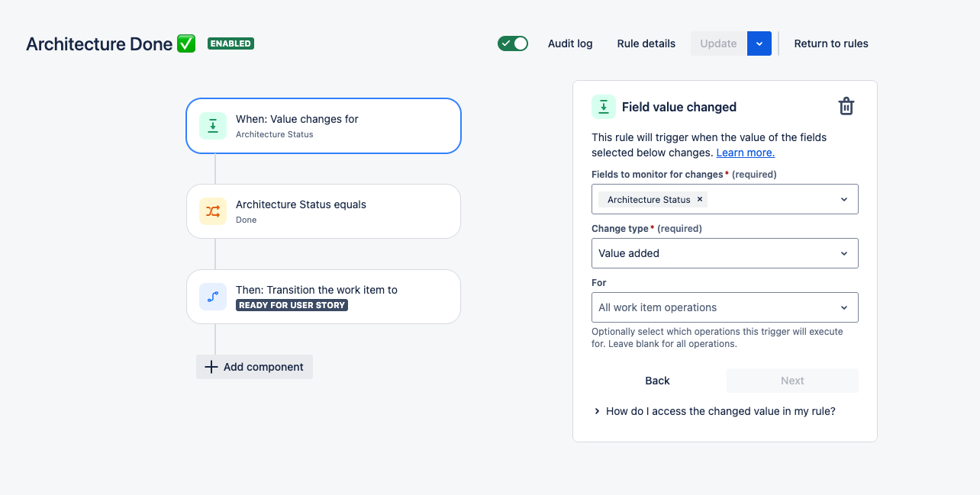This screenshot has width=980, height=495.
Task: Expand the Fields to monitor for changes dropdown
Action: [x=843, y=199]
